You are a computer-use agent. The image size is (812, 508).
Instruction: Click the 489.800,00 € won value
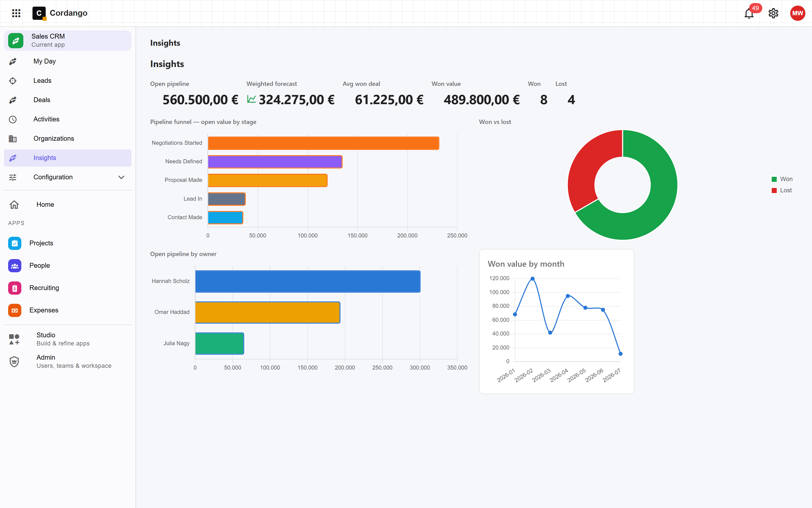tap(482, 100)
